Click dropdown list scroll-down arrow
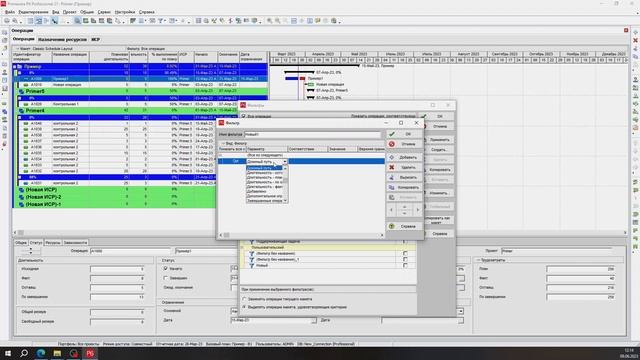 pyautogui.click(x=285, y=200)
